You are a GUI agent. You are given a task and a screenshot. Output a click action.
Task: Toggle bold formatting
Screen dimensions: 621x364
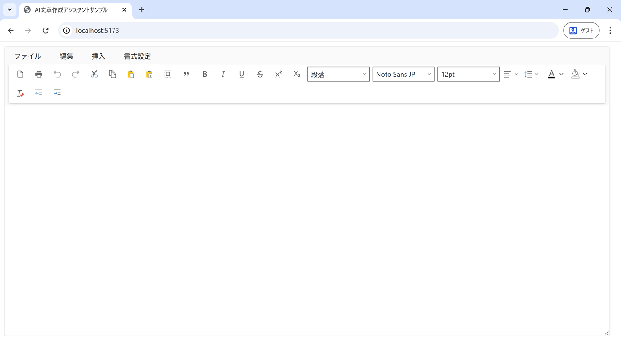click(205, 74)
